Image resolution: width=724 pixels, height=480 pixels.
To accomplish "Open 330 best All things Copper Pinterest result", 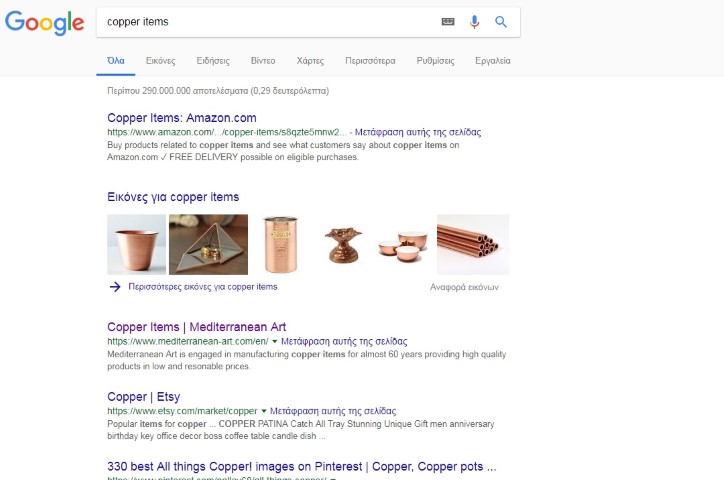I will click(x=302, y=467).
